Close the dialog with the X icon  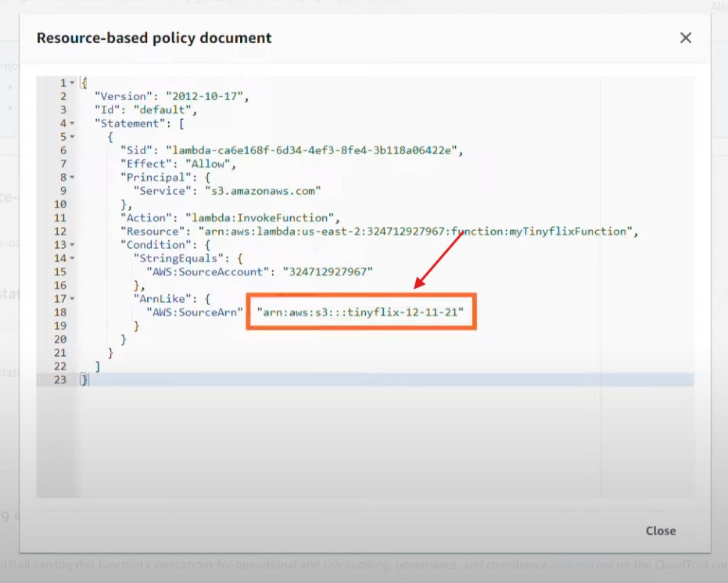pyautogui.click(x=686, y=38)
